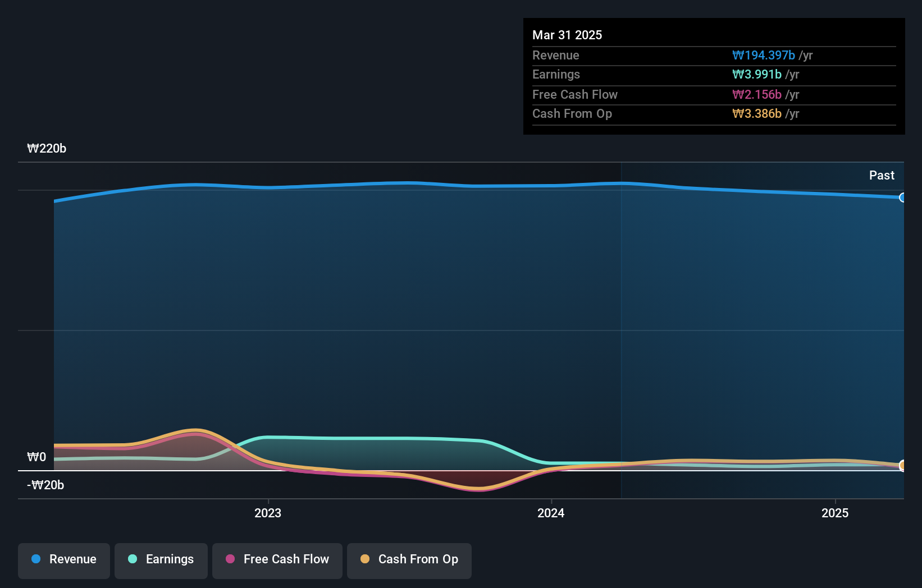Image resolution: width=922 pixels, height=588 pixels.
Task: Toggle the Revenue legend button
Action: pyautogui.click(x=64, y=561)
